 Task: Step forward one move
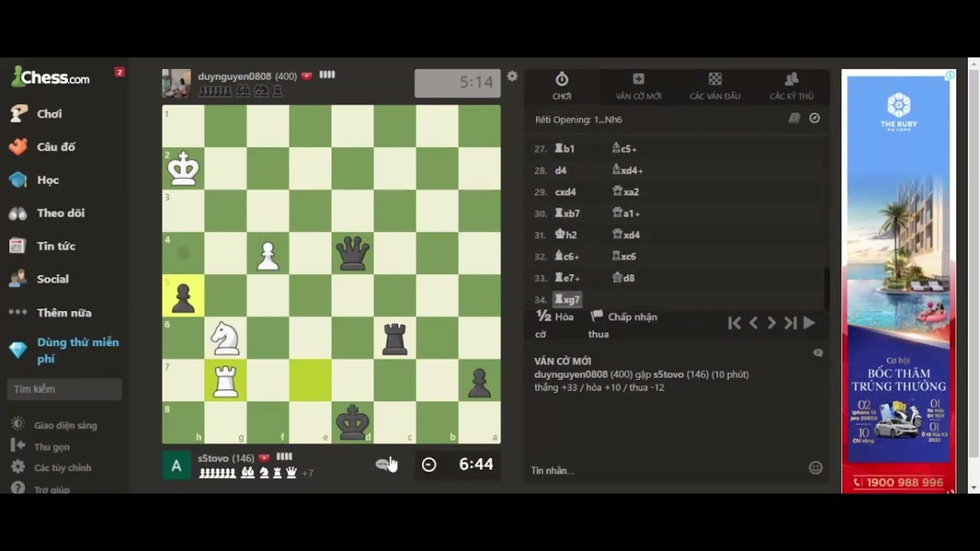click(772, 323)
